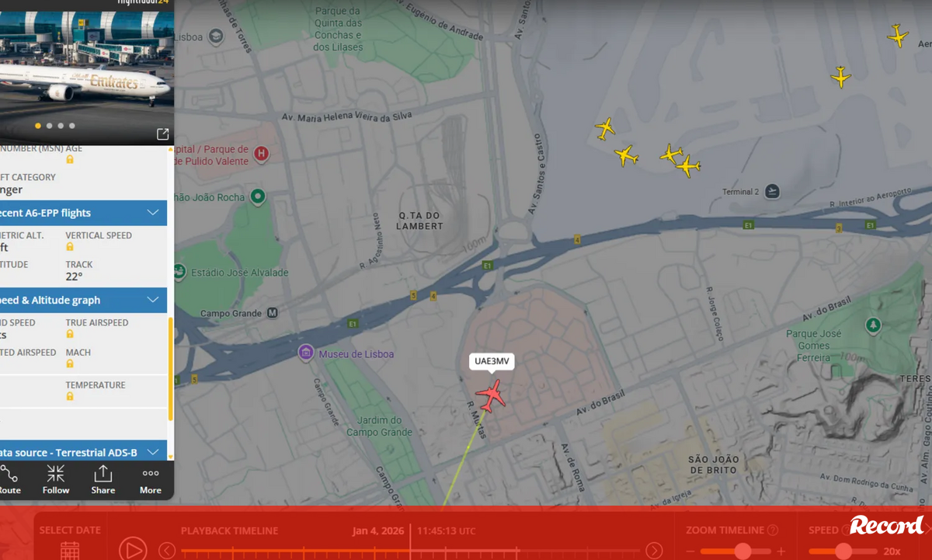Image resolution: width=932 pixels, height=560 pixels.
Task: Open the select date calendar icon
Action: tap(70, 550)
